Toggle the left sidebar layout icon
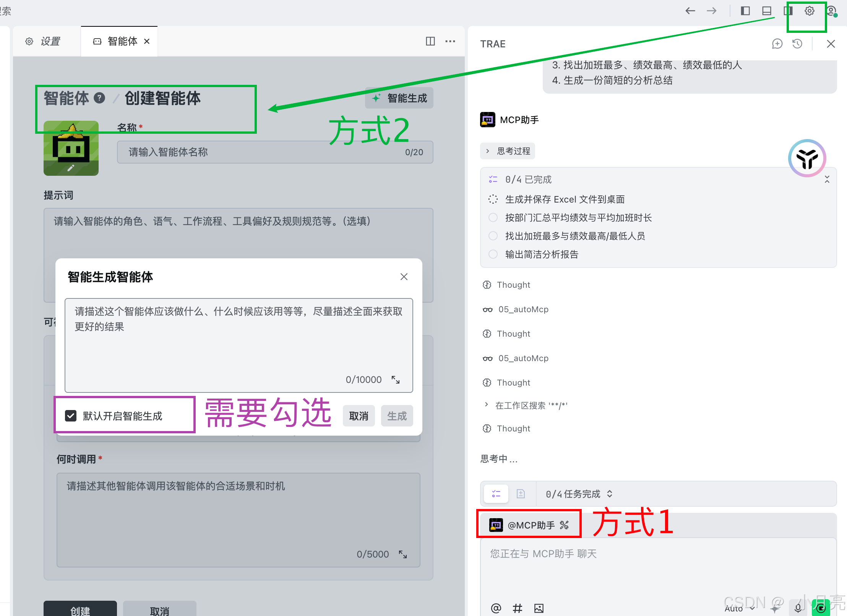This screenshot has width=847, height=616. tap(745, 11)
